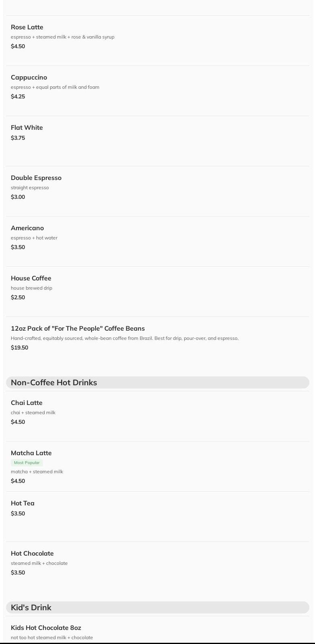Choose Hot Tea from the menu
This screenshot has width=315, height=644.
pos(22,503)
